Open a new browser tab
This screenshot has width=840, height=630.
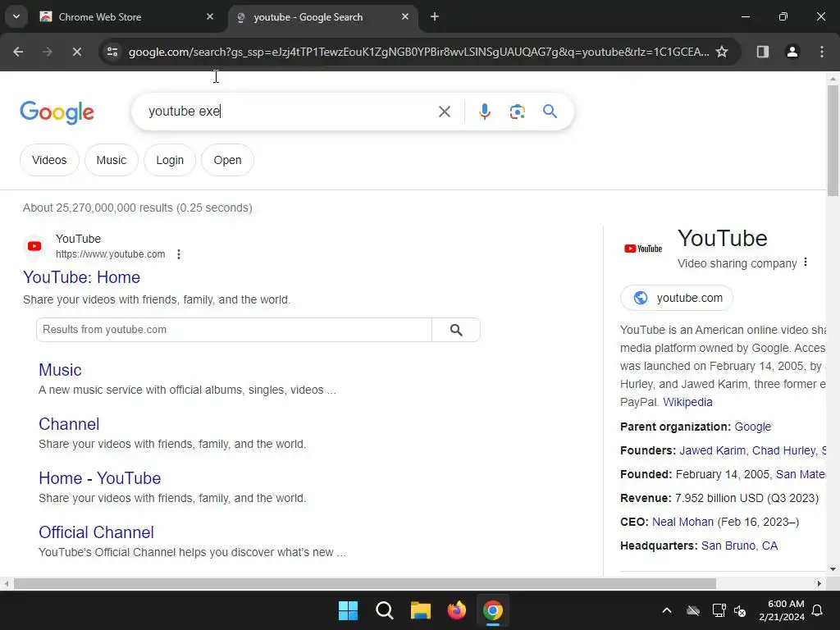point(435,16)
